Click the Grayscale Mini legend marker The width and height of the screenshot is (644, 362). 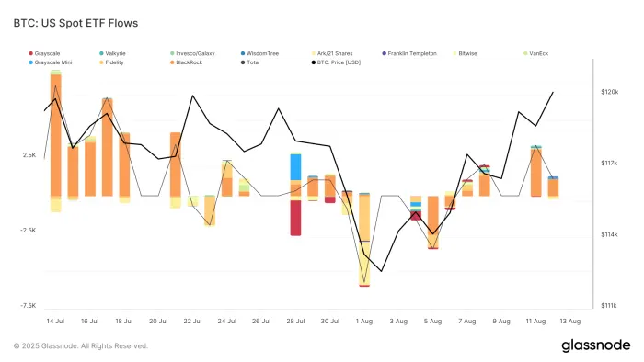pyautogui.click(x=30, y=62)
